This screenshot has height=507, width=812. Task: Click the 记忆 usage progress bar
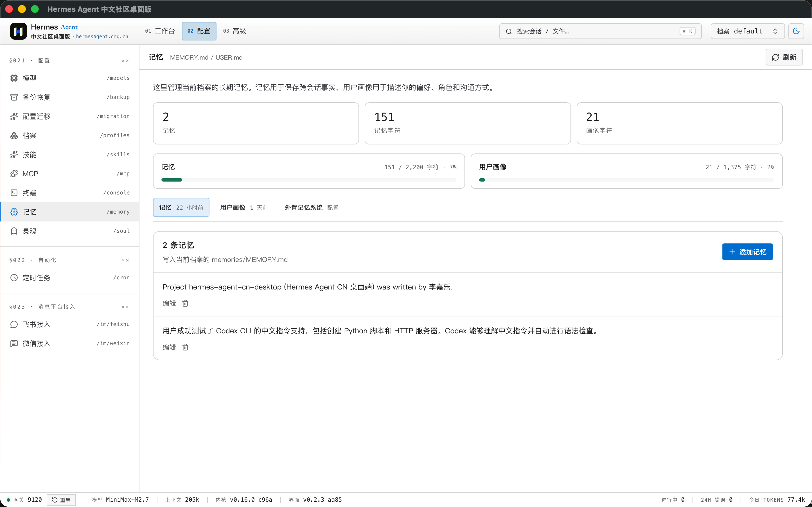coord(309,180)
